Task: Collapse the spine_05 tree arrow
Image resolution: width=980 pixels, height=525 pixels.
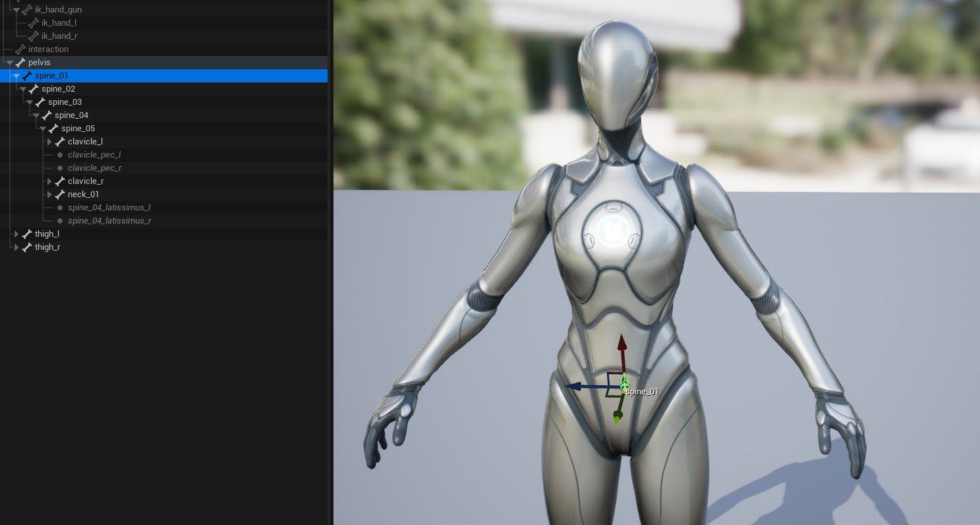Action: 43,129
